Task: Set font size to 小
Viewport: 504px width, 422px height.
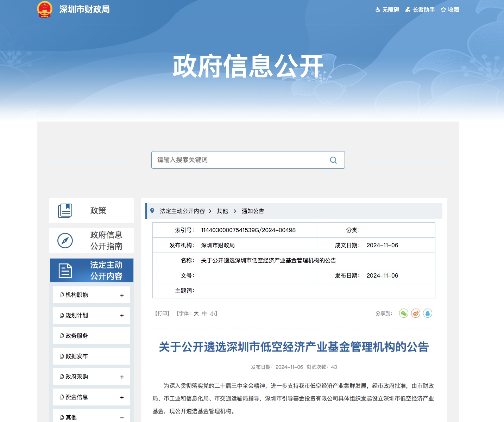Action: coord(213,314)
